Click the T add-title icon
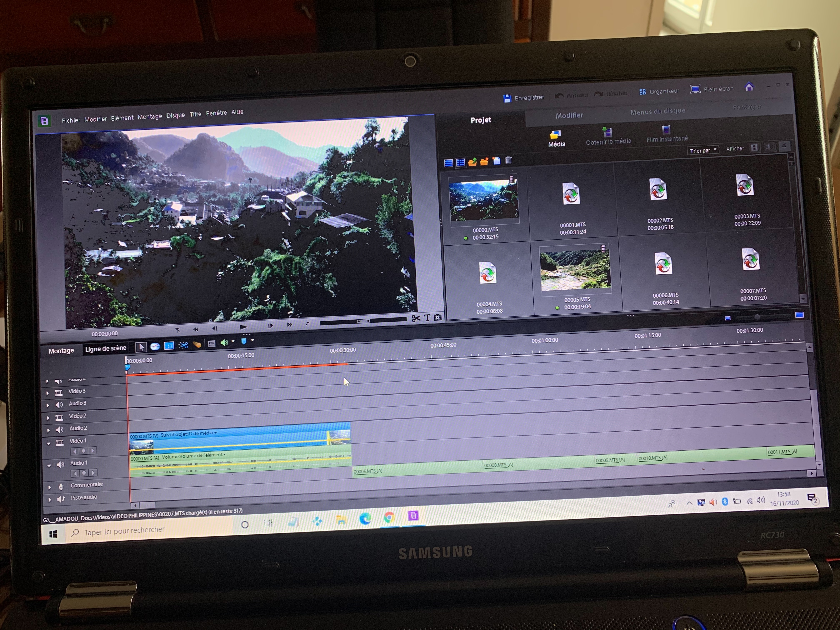 427,318
